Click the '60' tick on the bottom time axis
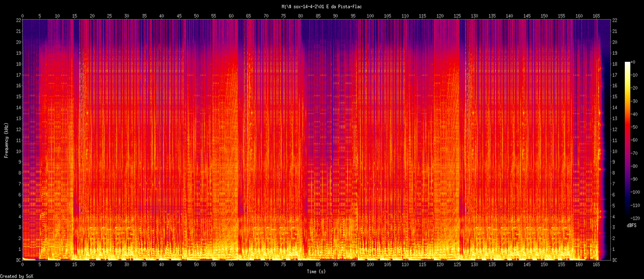 [231, 264]
